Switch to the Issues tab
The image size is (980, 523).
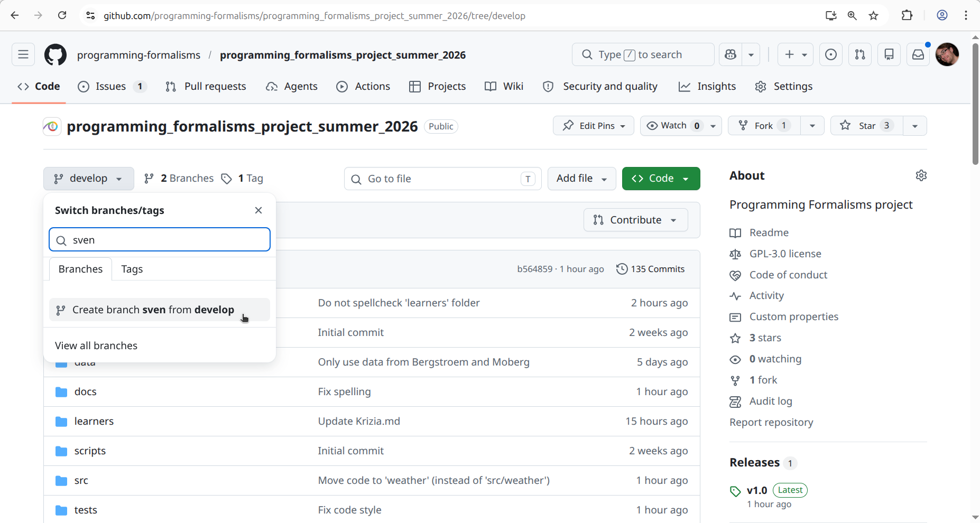(x=112, y=86)
